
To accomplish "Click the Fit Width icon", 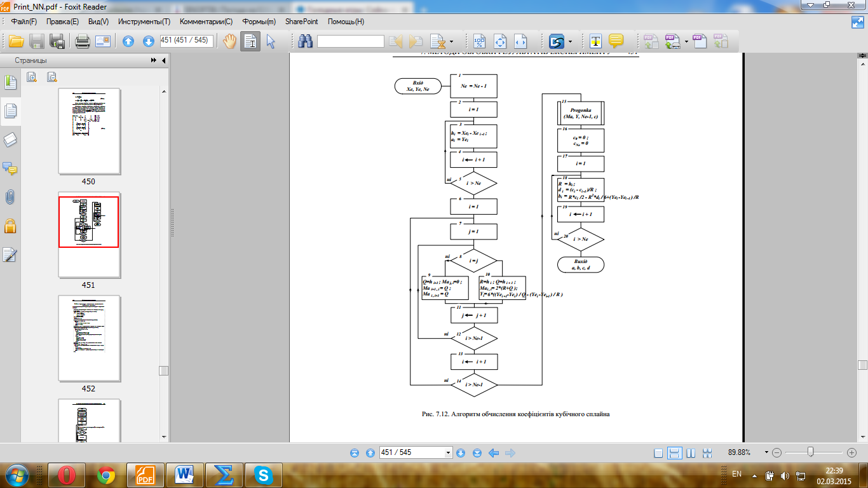I will click(520, 41).
